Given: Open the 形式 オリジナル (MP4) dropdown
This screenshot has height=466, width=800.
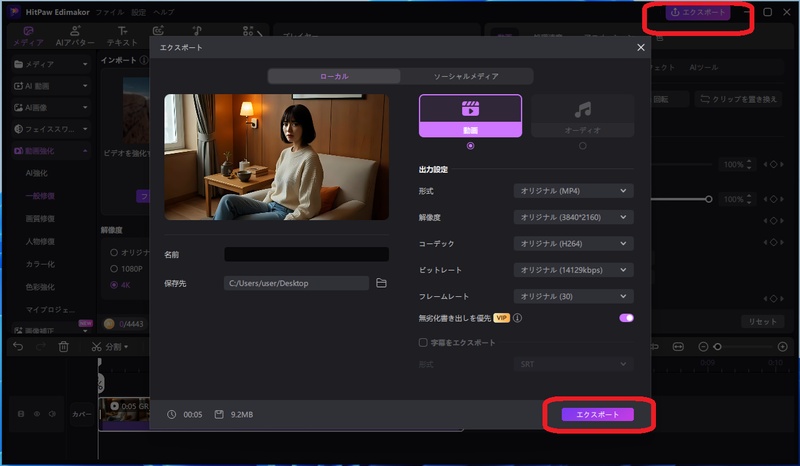Looking at the screenshot, I should tap(573, 191).
